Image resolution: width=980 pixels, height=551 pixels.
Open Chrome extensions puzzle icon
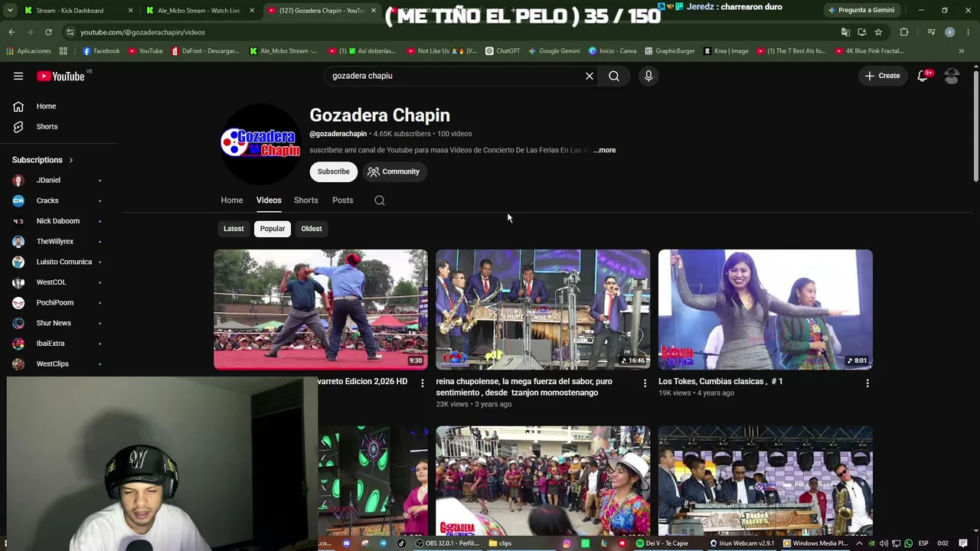click(x=904, y=32)
